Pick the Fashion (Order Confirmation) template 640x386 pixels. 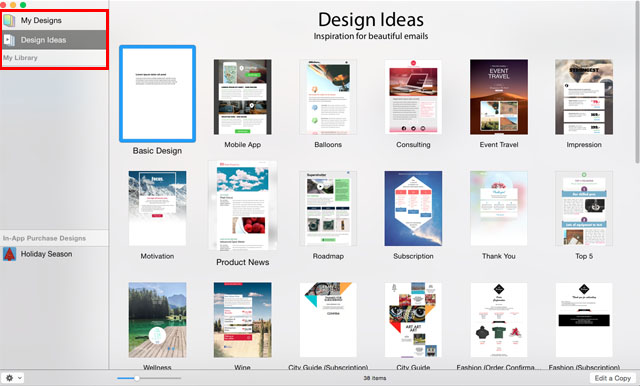499,320
